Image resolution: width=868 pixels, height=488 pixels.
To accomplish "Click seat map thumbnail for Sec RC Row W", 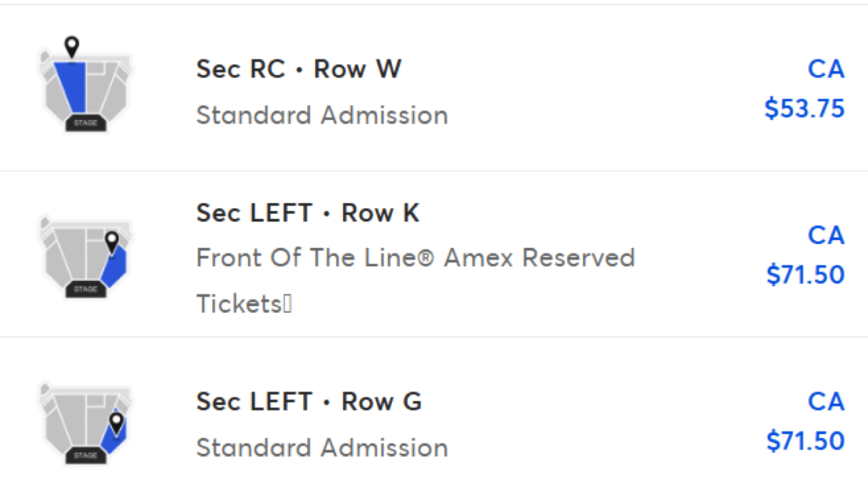I will (x=86, y=87).
